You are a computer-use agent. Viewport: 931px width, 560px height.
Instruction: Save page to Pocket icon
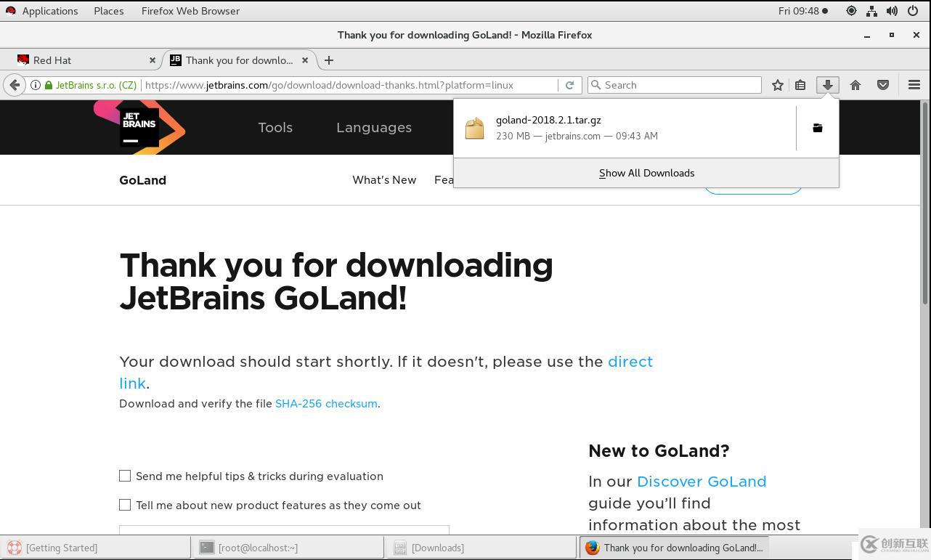pyautogui.click(x=883, y=85)
